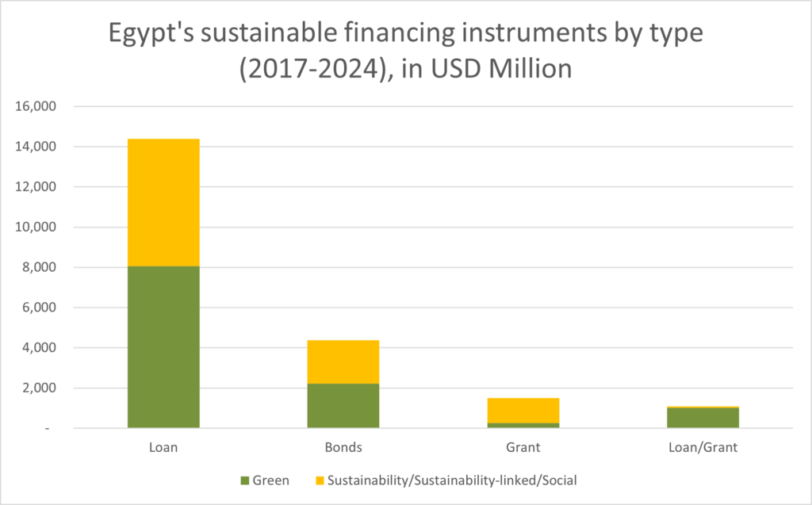Select the 14,000 axis value
Image resolution: width=812 pixels, height=505 pixels.
[x=36, y=147]
